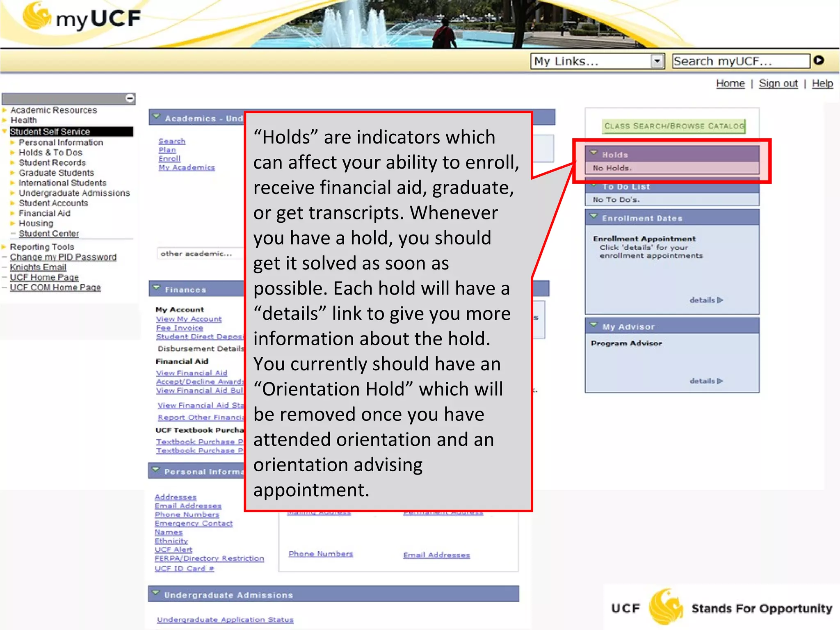Go to the Home link
Viewport: 840px width, 630px height.
pos(730,84)
